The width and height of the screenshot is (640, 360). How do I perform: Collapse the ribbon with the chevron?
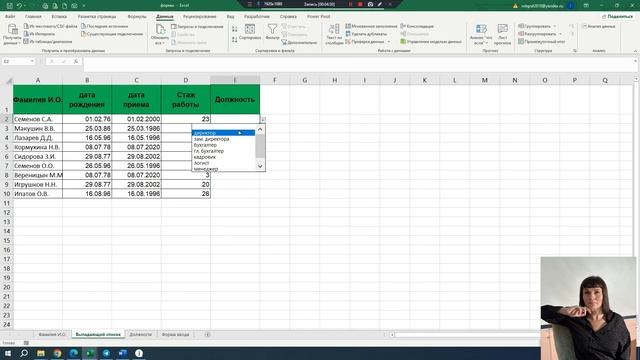click(x=635, y=51)
